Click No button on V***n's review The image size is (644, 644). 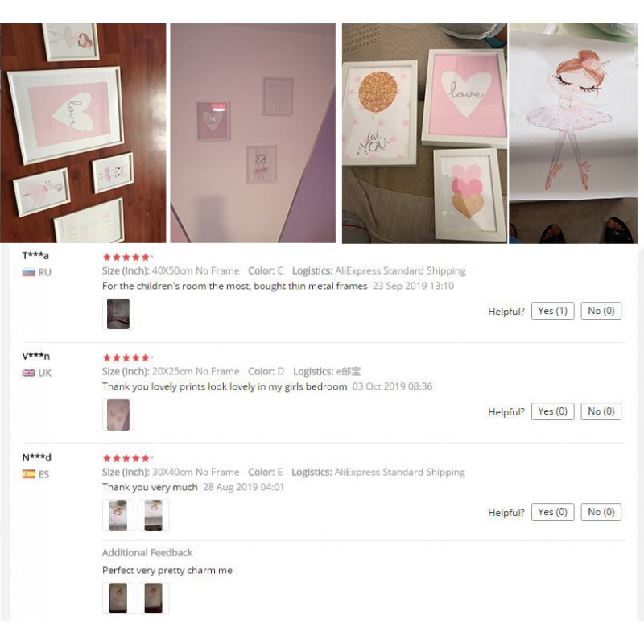[601, 411]
